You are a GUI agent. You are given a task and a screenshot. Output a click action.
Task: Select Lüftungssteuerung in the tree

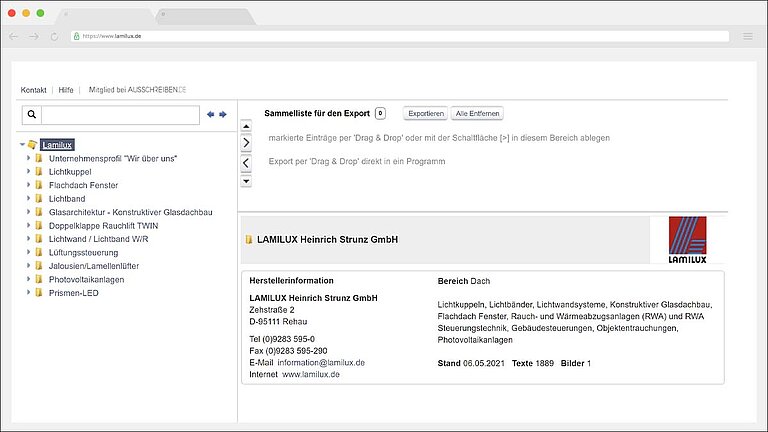[83, 253]
